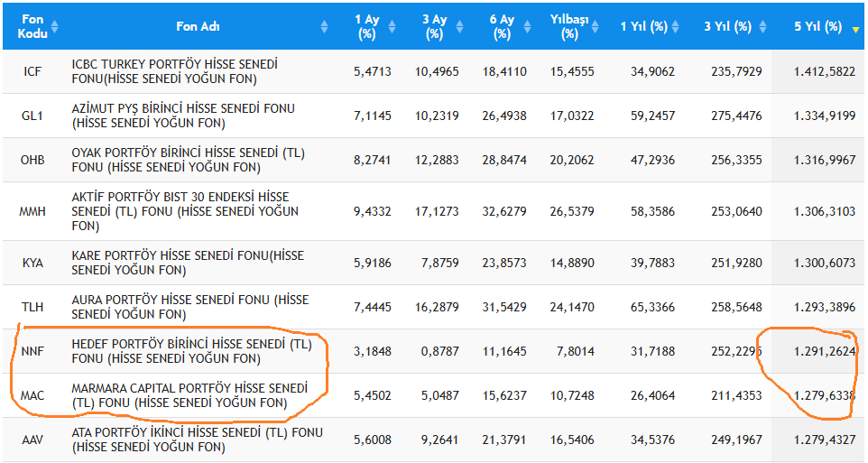Screen dimensions: 868x463
Task: Click the 1 Ay (%) header label
Action: [x=367, y=26]
